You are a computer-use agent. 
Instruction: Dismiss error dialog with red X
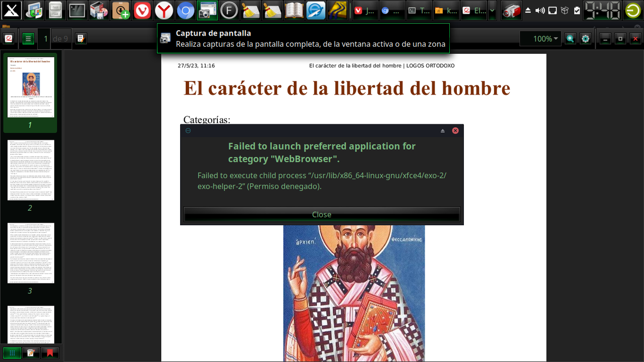pos(455,131)
